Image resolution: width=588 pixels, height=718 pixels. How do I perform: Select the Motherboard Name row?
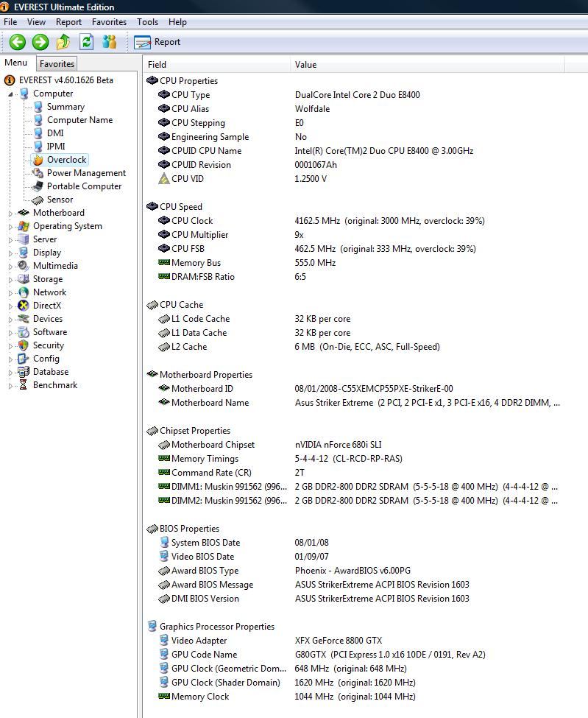click(358, 403)
